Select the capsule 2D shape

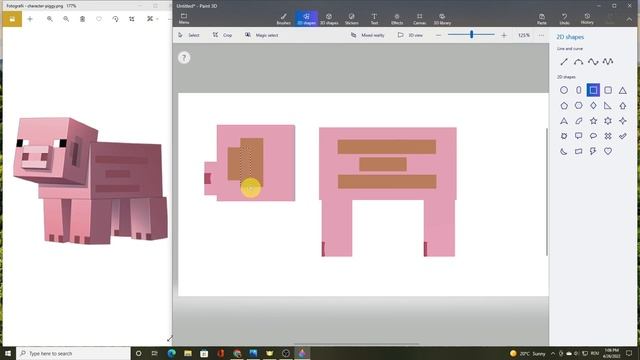pyautogui.click(x=578, y=90)
